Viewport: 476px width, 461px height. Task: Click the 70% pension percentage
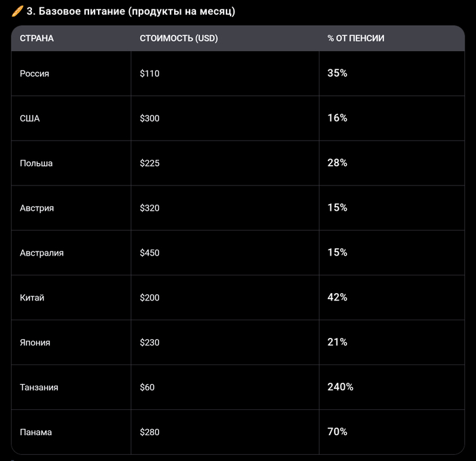point(337,432)
